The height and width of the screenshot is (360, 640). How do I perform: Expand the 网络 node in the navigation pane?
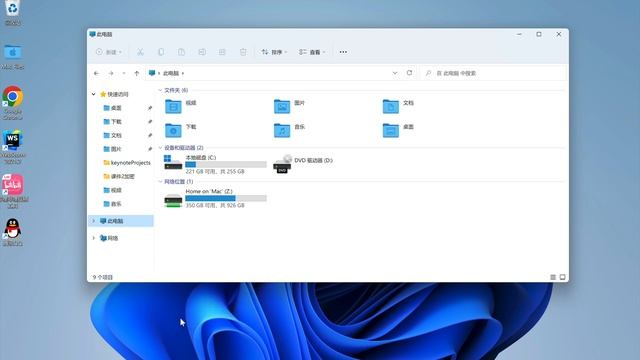point(93,238)
